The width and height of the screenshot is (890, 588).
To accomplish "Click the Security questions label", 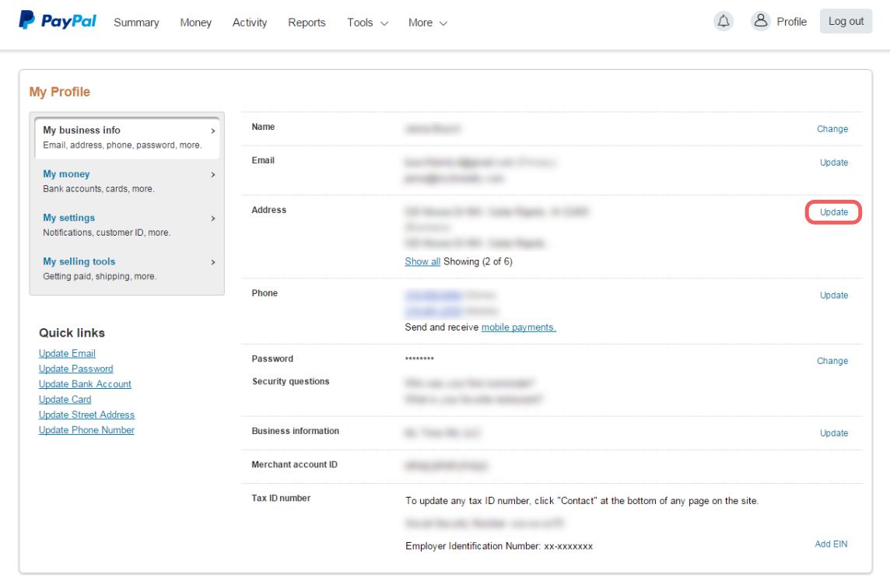I will (291, 381).
